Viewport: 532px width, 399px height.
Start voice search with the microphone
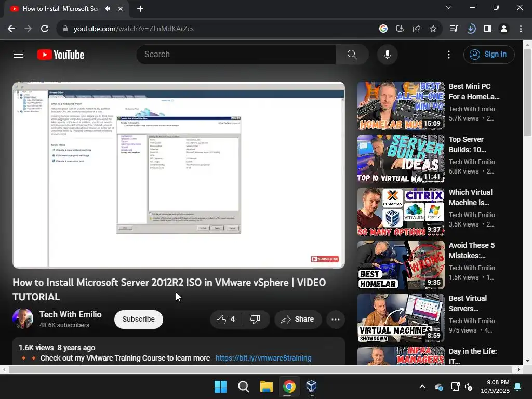click(x=387, y=54)
